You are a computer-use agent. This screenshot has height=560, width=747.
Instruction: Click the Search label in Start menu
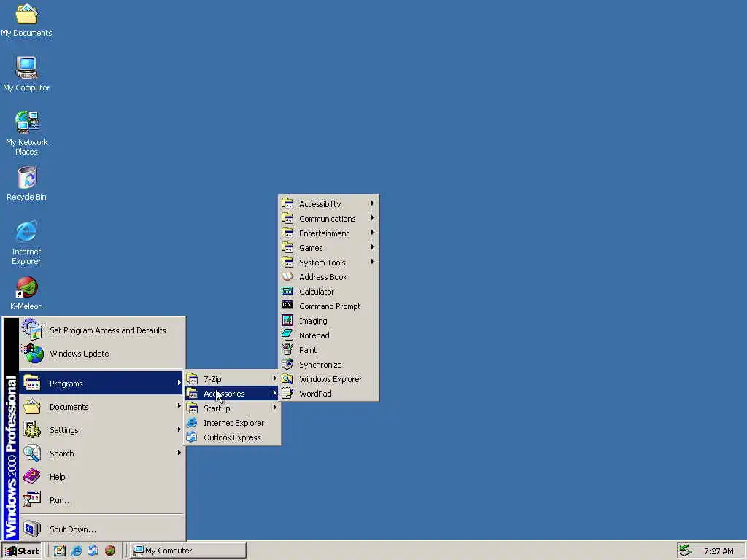61,454
